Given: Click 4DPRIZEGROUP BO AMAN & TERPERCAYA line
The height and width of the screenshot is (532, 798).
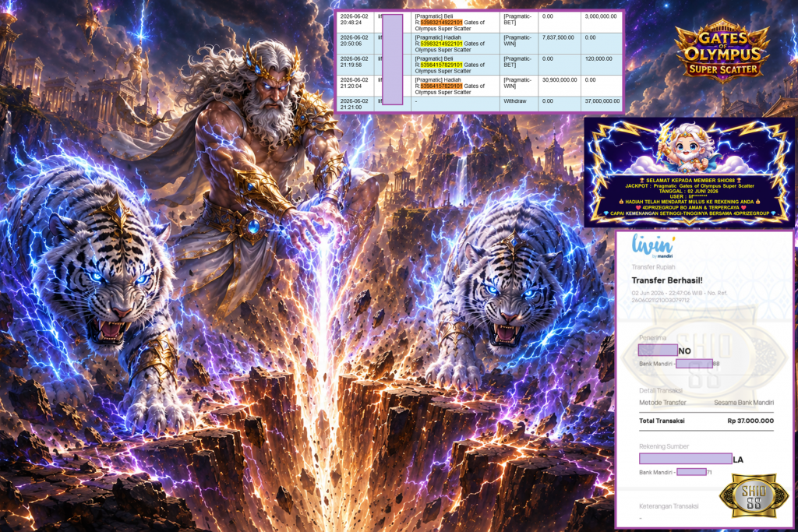Looking at the screenshot, I should 689,207.
